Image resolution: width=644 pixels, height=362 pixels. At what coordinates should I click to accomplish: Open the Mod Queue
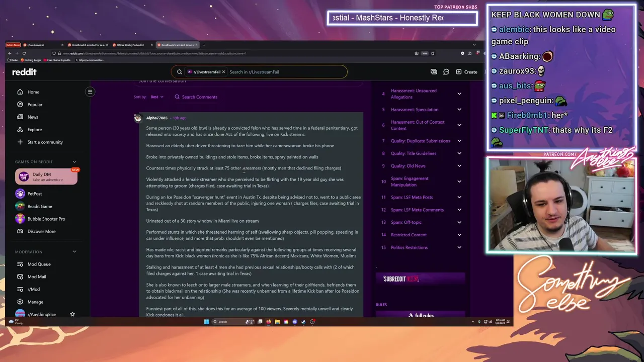[34, 264]
